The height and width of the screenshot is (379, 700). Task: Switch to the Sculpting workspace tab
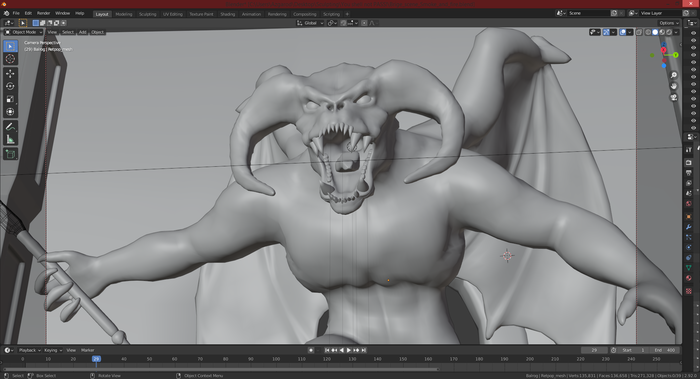click(x=147, y=14)
